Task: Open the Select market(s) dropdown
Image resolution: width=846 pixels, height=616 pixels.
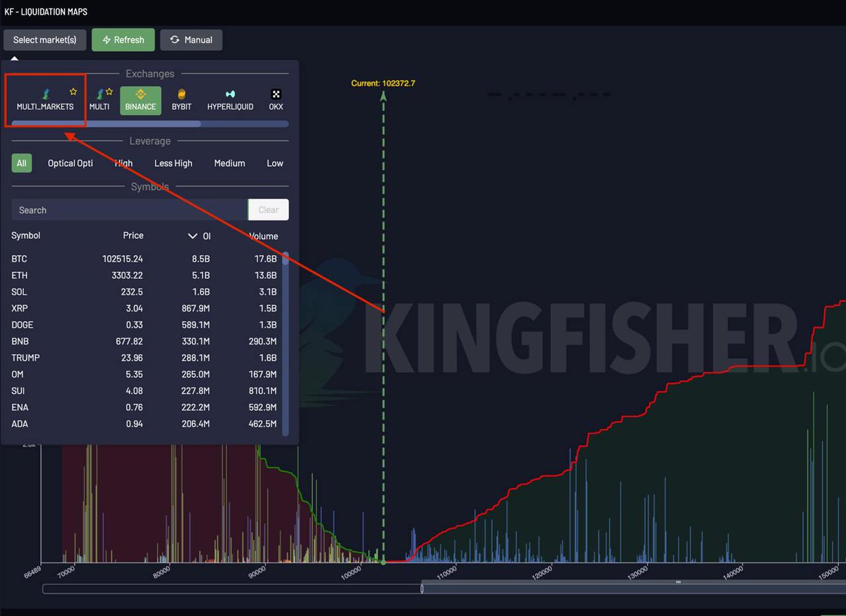Action: tap(44, 40)
